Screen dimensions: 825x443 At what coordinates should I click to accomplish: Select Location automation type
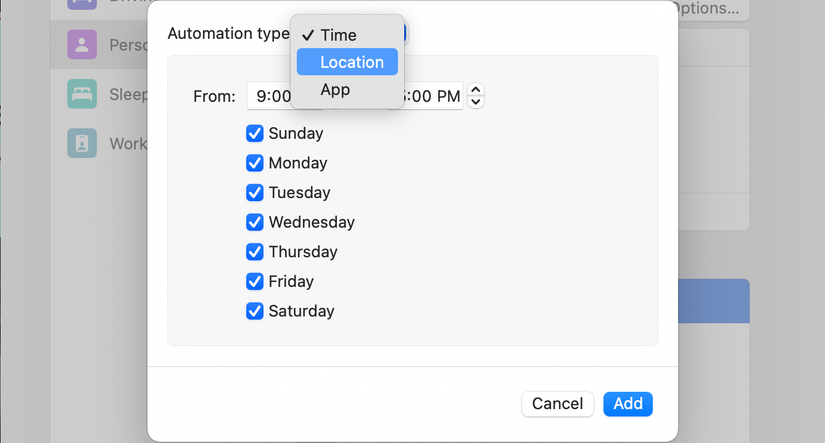pyautogui.click(x=347, y=62)
